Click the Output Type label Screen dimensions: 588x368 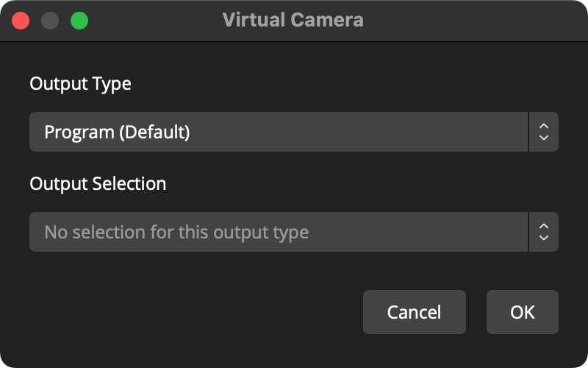click(80, 84)
